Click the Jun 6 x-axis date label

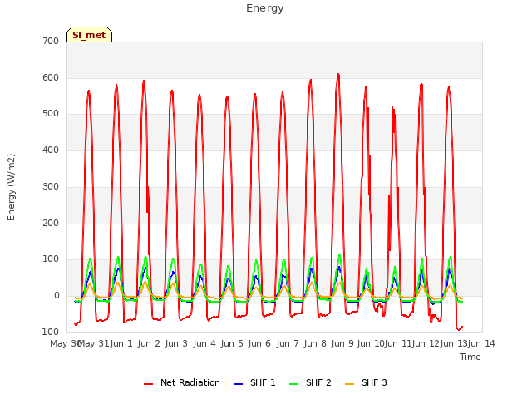(x=259, y=343)
